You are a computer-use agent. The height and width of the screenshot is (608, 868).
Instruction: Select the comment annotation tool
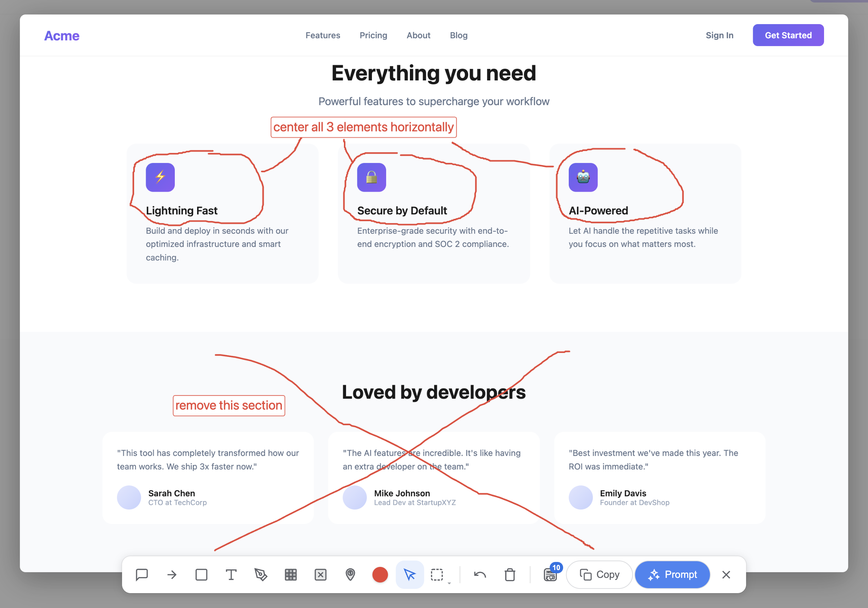pos(142,575)
